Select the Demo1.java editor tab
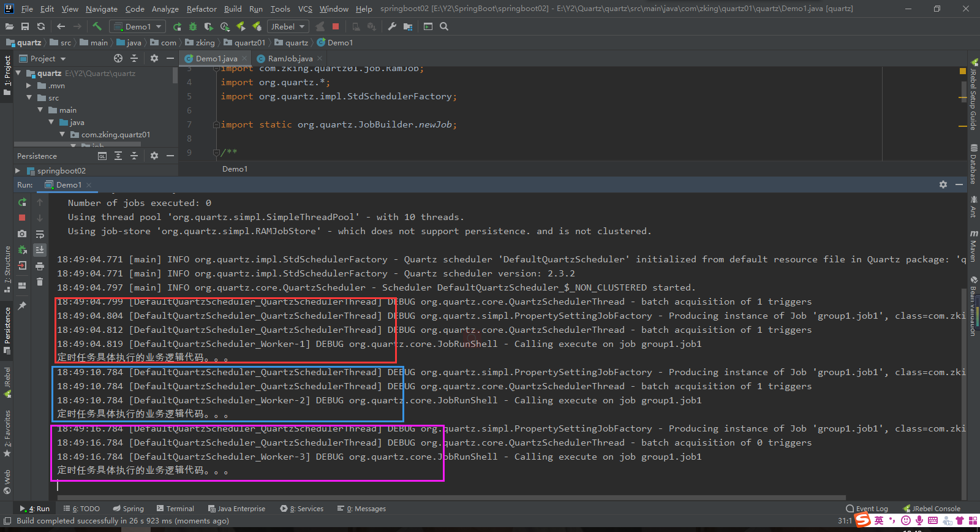The height and width of the screenshot is (532, 980). (x=216, y=58)
